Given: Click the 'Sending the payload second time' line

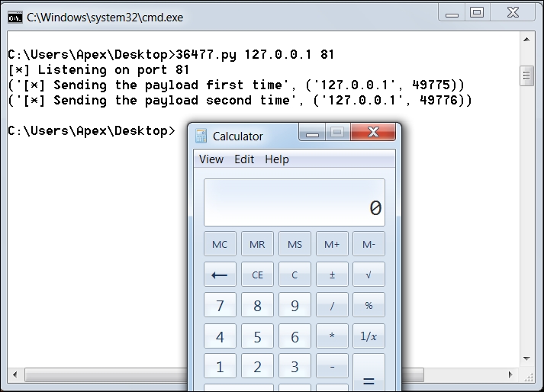Looking at the screenshot, I should (x=240, y=100).
